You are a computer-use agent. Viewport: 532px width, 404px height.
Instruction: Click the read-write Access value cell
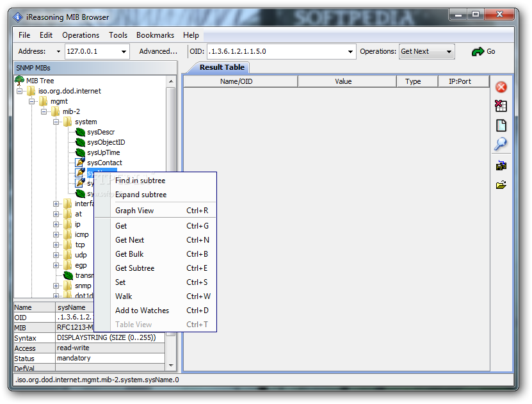click(110, 348)
